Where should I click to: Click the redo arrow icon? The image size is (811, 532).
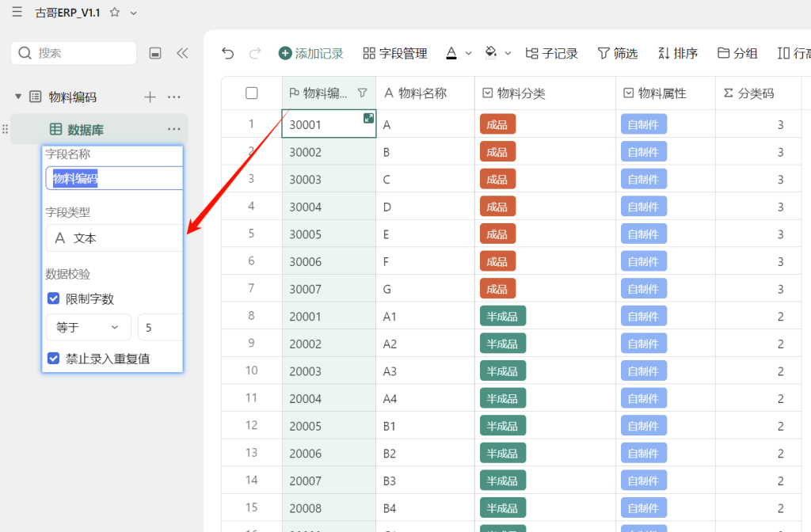[255, 53]
